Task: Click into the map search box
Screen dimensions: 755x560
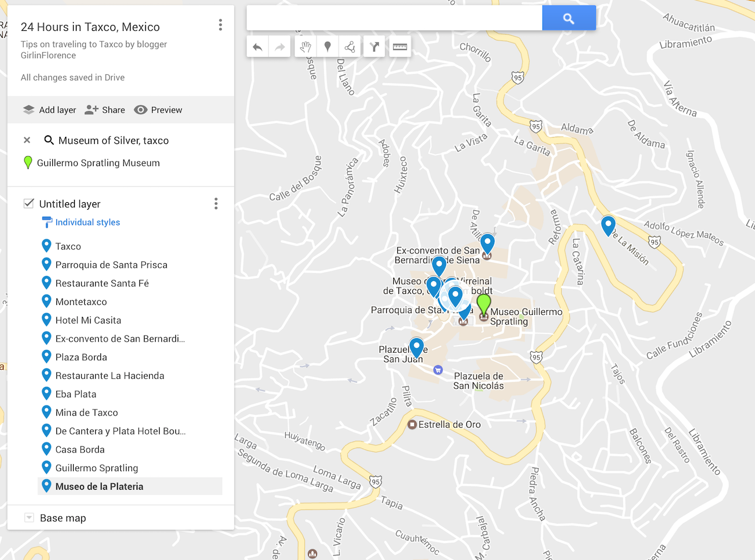Action: (394, 18)
